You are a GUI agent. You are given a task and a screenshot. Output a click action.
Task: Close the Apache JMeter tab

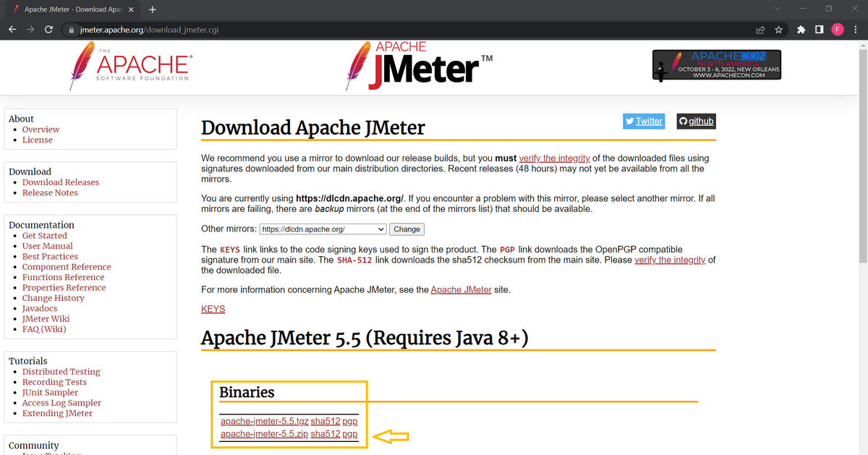(x=131, y=9)
